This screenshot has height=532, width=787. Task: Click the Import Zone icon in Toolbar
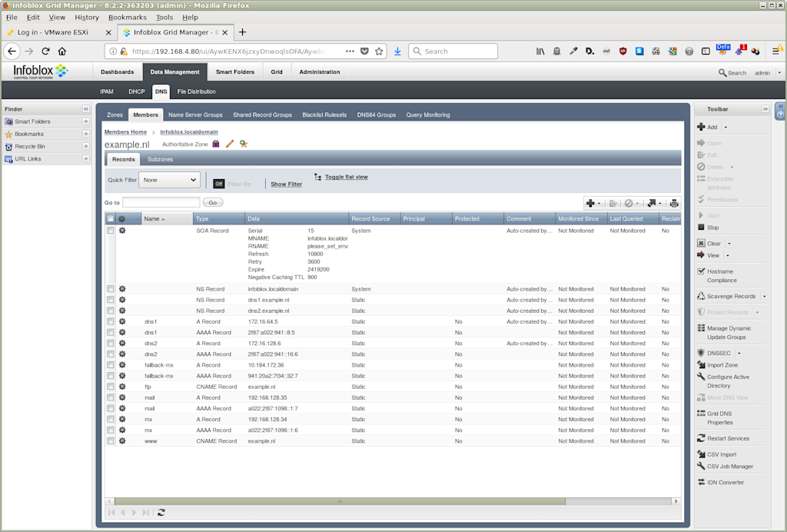pos(701,365)
